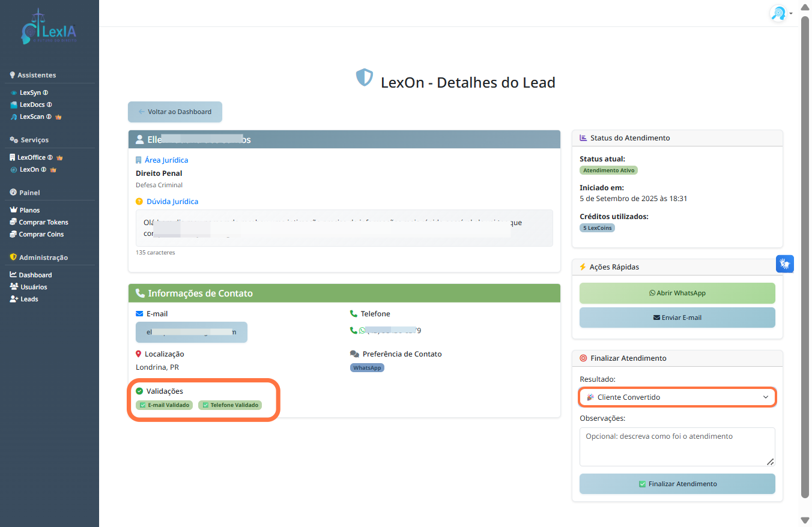The height and width of the screenshot is (527, 812).
Task: Open the sign language accessibility widget
Action: [785, 263]
